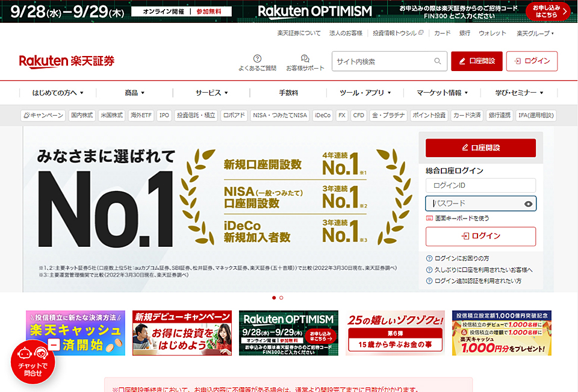Select NISA・つみたてNISA tag
This screenshot has width=578, height=392.
(x=280, y=116)
